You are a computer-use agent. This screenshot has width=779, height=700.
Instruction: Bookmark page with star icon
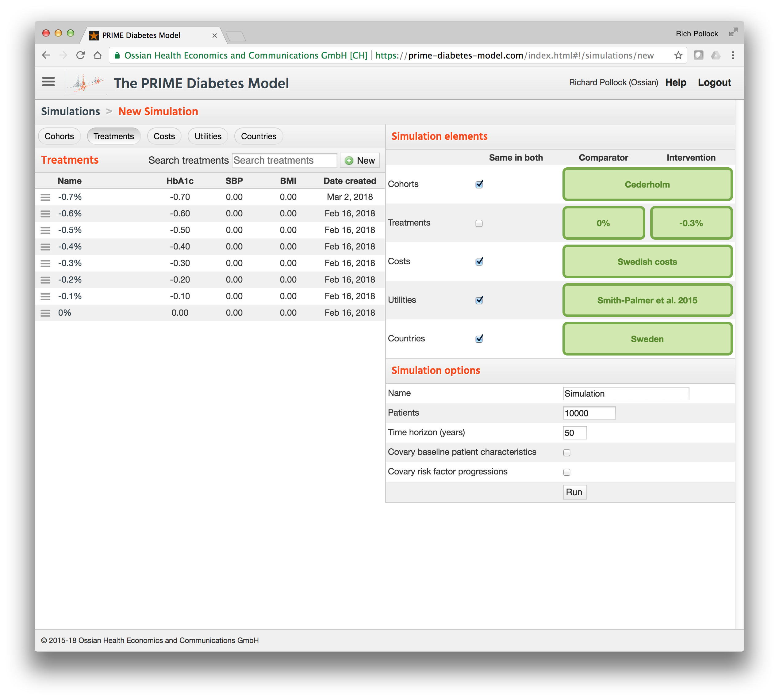(x=678, y=55)
